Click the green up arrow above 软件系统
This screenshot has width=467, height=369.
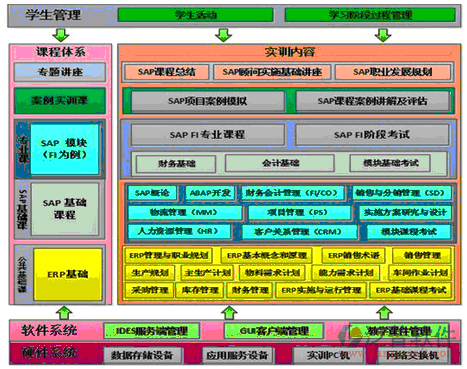pyautogui.click(x=64, y=313)
